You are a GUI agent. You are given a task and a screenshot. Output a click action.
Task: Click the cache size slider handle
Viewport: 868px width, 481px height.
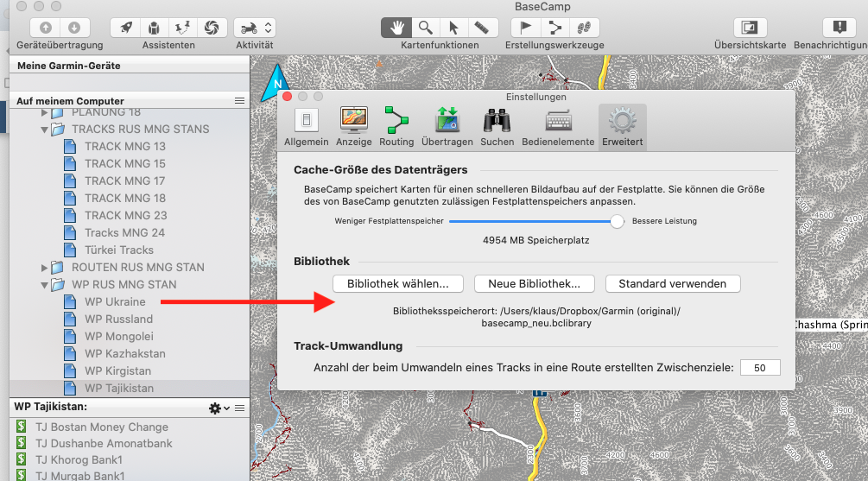point(618,221)
